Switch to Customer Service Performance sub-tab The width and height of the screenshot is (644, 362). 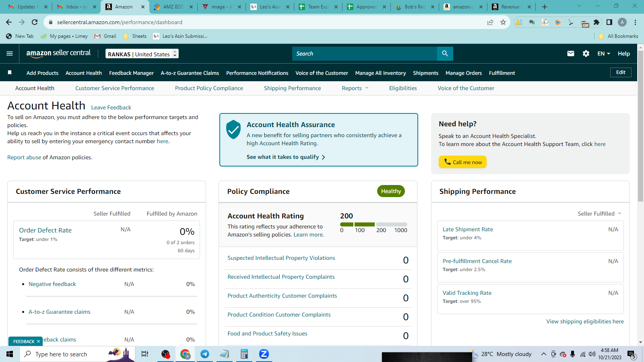click(115, 88)
